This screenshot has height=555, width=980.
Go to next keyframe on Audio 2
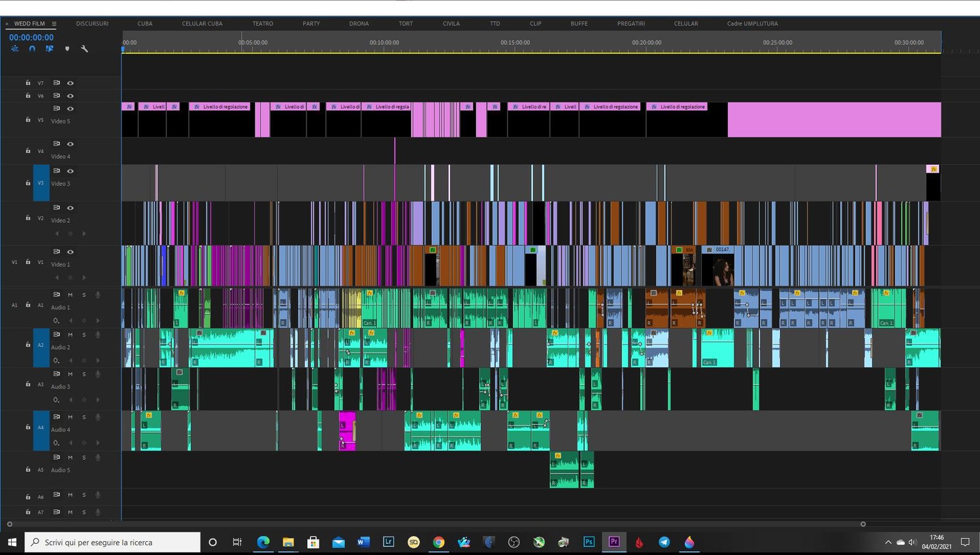(98, 360)
